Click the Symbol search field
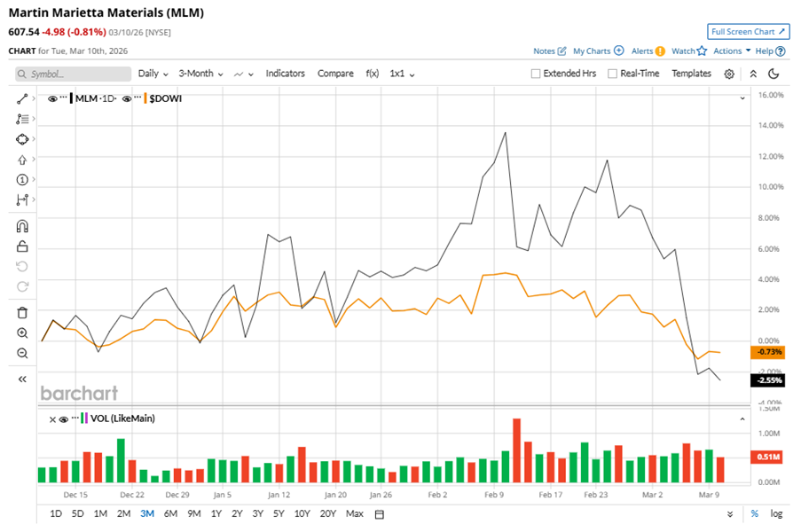 69,74
